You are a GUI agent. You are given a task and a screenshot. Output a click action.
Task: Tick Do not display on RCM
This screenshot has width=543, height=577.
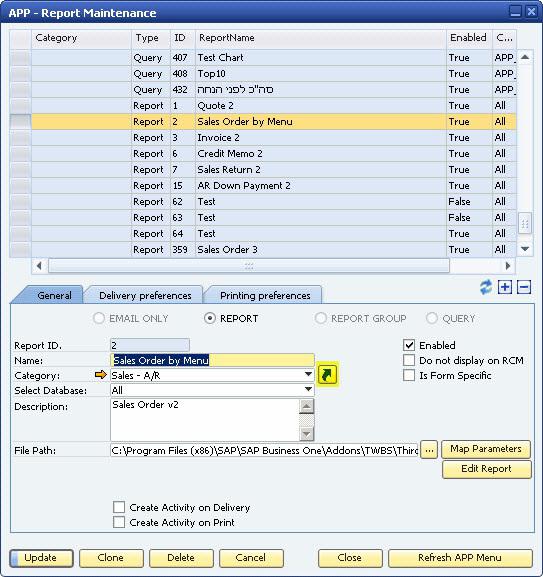409,360
